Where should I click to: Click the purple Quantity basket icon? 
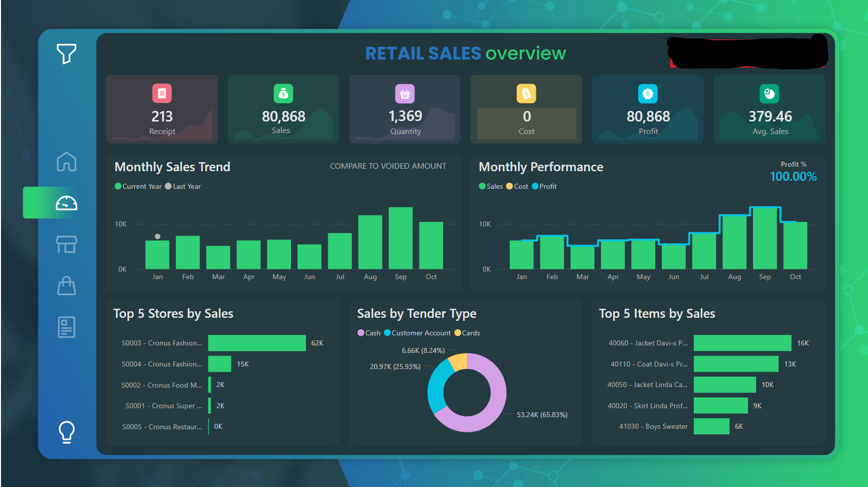click(405, 93)
